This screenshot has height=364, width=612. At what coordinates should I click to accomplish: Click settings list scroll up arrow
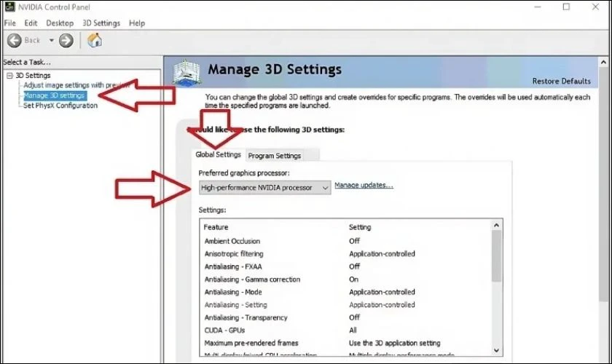pyautogui.click(x=496, y=225)
